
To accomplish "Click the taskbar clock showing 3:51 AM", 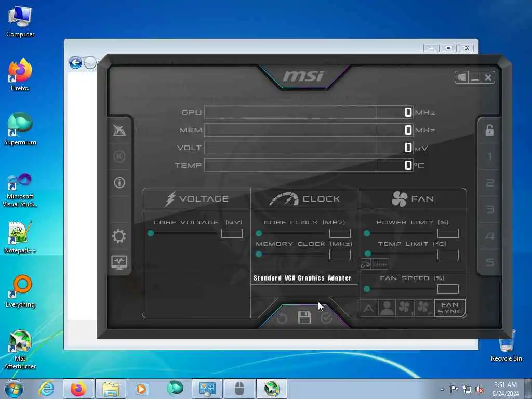I will point(506,389).
